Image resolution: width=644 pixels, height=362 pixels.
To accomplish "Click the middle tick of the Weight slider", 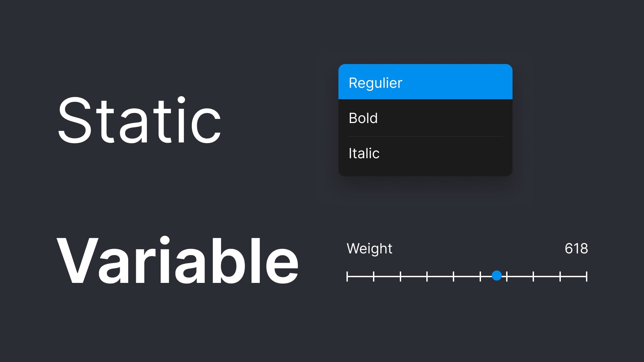I will click(454, 276).
